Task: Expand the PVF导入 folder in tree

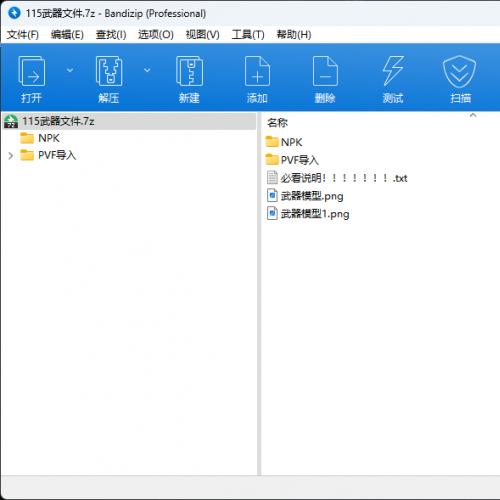Action: [11, 156]
